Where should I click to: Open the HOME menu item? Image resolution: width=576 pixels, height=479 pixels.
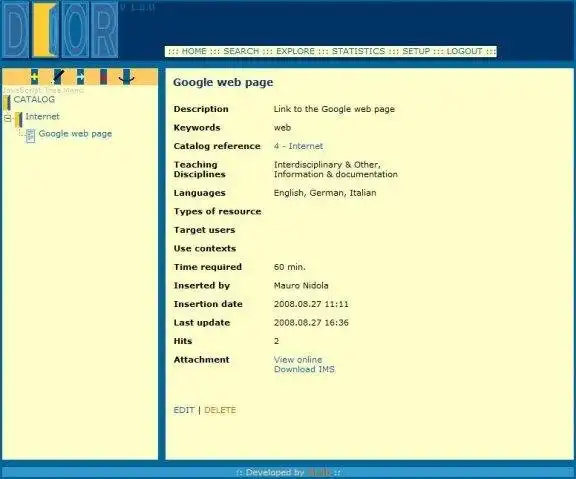coord(194,51)
